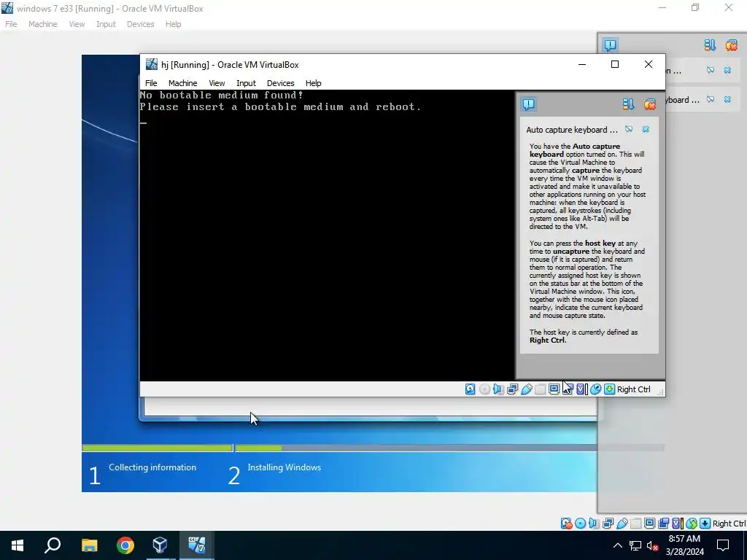Open VirtualBox Manager cube icon on taskbar
Screen dimensions: 747x560
point(160,545)
